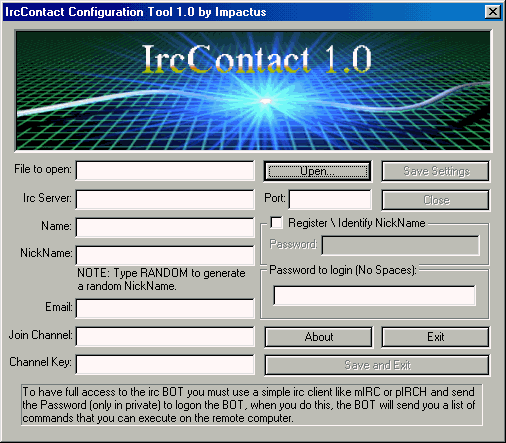Click the Save and Exit button

(377, 365)
